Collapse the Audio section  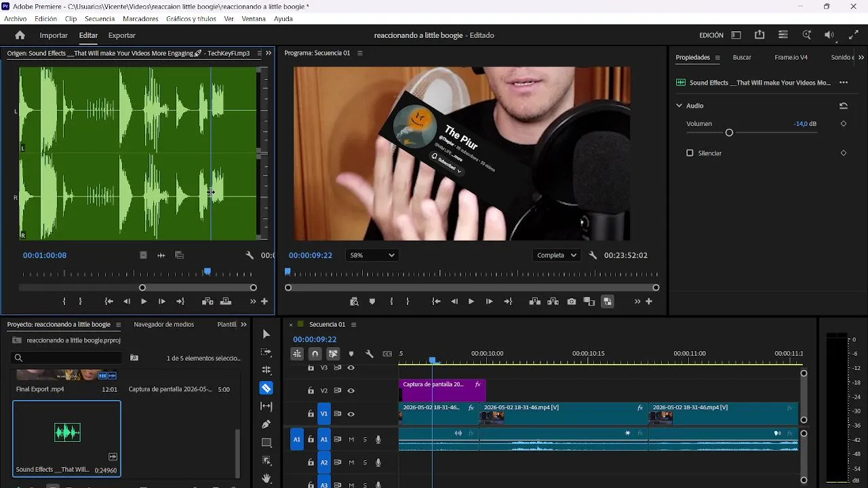click(x=679, y=106)
